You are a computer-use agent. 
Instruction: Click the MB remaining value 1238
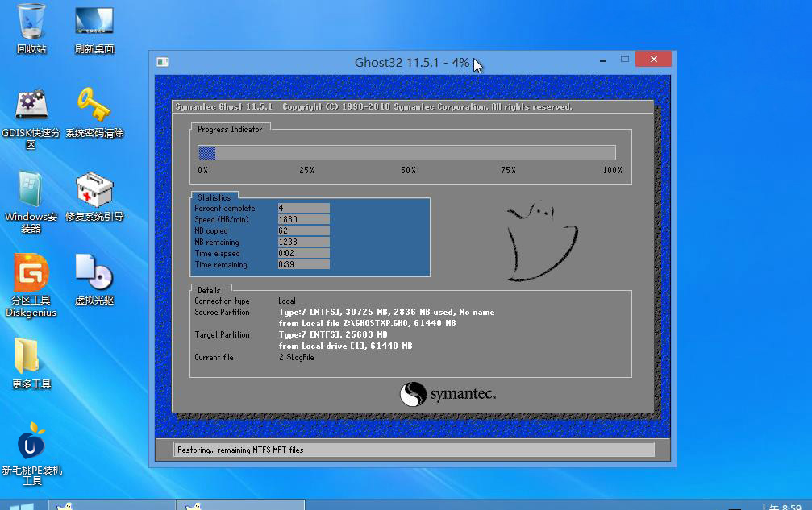click(x=303, y=242)
